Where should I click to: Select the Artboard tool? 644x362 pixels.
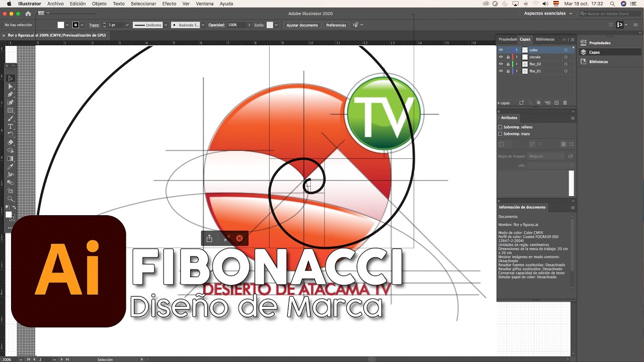click(x=11, y=191)
